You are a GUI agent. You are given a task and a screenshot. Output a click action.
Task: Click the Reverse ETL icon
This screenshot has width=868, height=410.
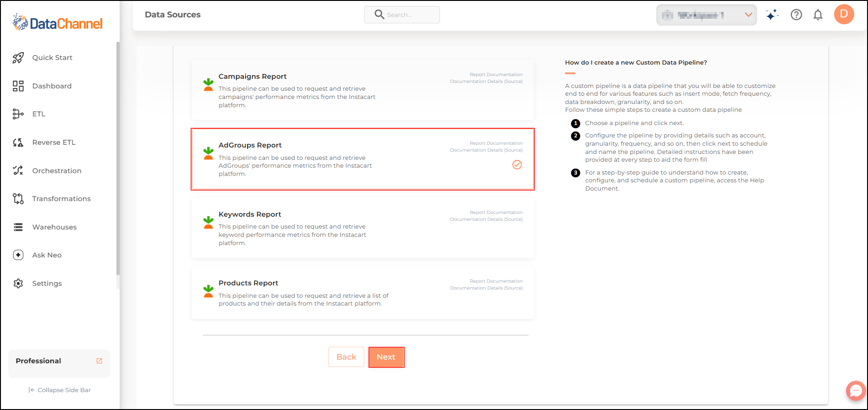(x=18, y=142)
